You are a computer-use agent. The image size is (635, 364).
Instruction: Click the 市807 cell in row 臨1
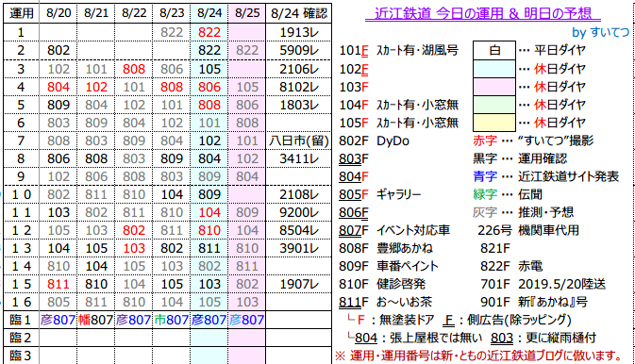click(172, 321)
